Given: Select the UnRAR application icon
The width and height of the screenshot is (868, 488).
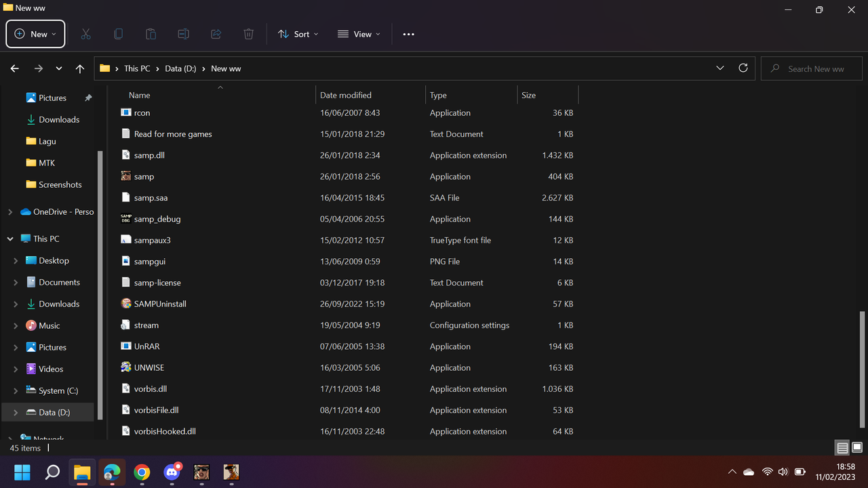Looking at the screenshot, I should coord(126,346).
